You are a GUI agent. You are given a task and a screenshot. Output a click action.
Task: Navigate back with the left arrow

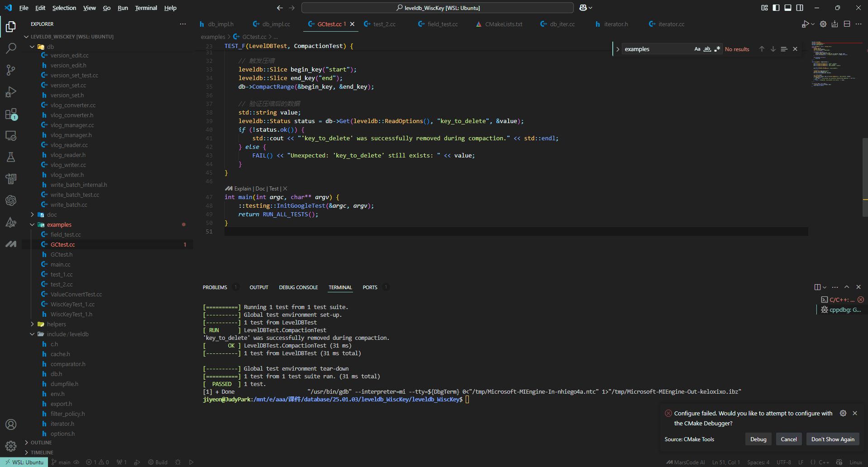[280, 8]
